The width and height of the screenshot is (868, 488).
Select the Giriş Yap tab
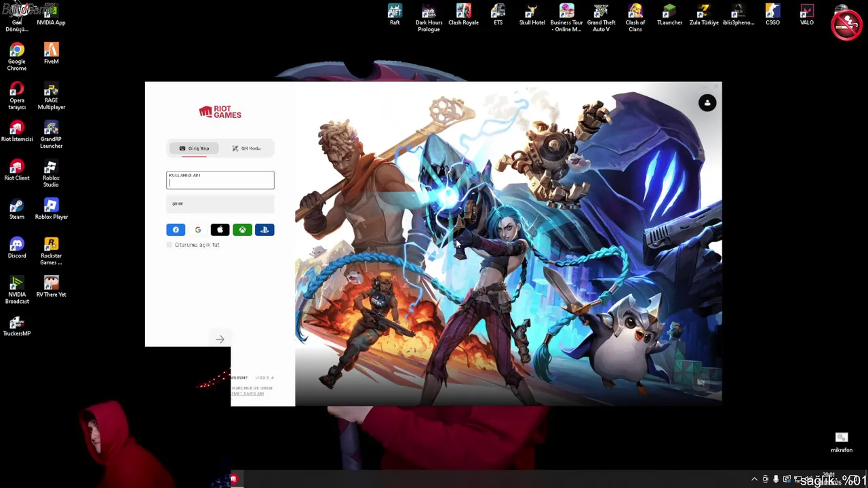pos(194,148)
